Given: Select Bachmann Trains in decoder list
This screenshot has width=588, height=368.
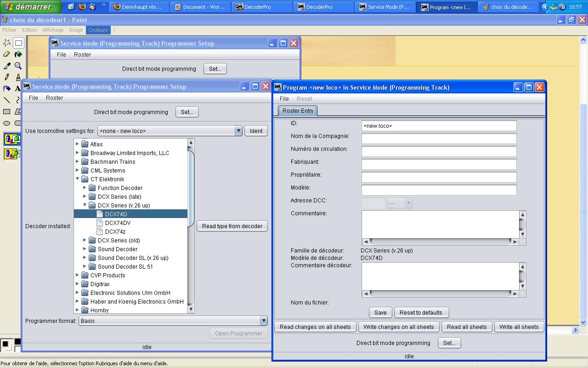Looking at the screenshot, I should [x=113, y=161].
